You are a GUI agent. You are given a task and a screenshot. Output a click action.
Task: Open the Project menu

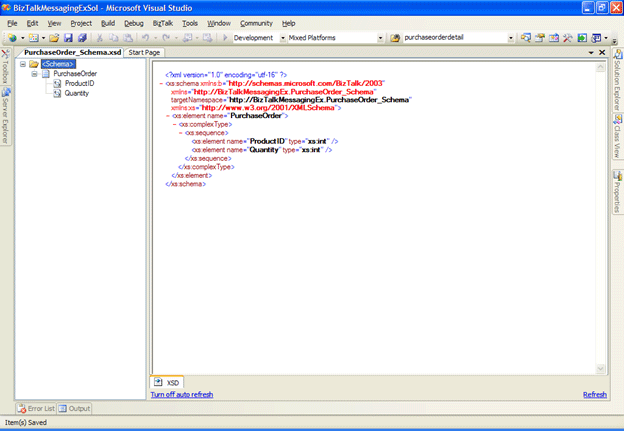81,23
